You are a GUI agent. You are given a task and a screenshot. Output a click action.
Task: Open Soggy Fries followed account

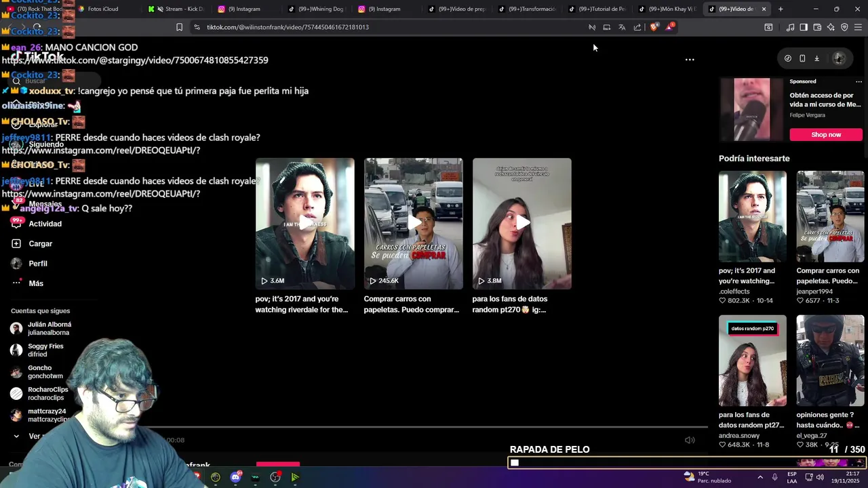click(38, 350)
